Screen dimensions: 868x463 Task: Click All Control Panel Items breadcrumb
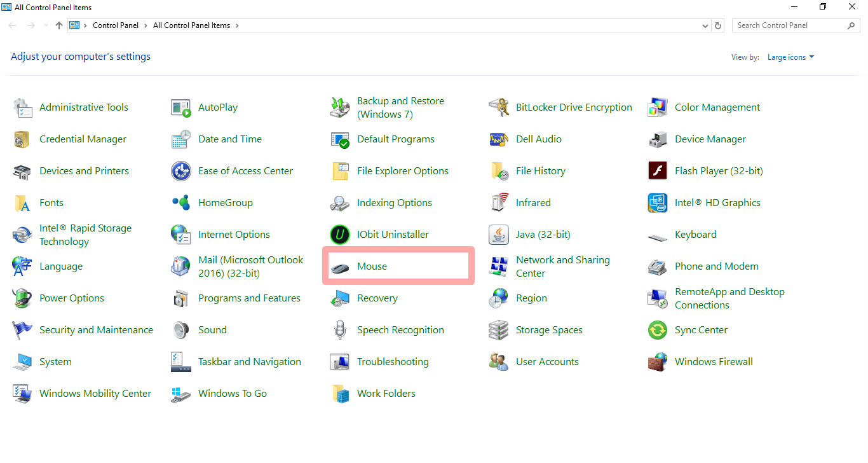tap(192, 25)
